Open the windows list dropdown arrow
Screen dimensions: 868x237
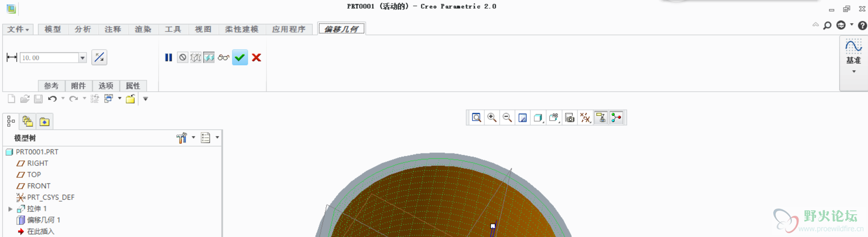(x=120, y=98)
